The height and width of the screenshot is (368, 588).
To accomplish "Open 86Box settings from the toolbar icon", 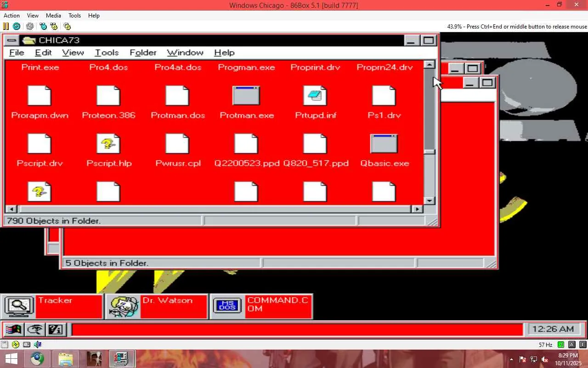I will click(67, 26).
